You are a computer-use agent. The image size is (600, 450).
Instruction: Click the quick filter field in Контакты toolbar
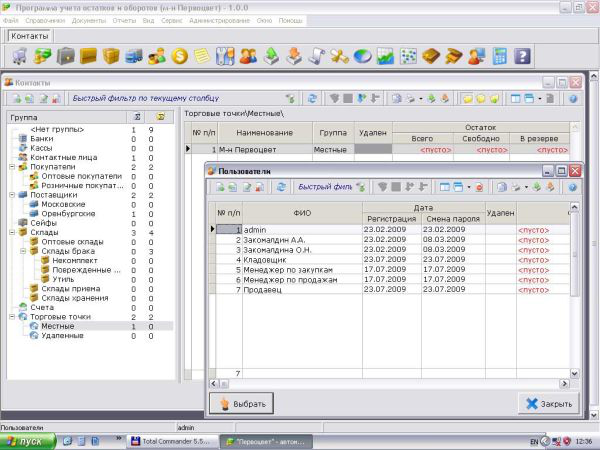177,99
